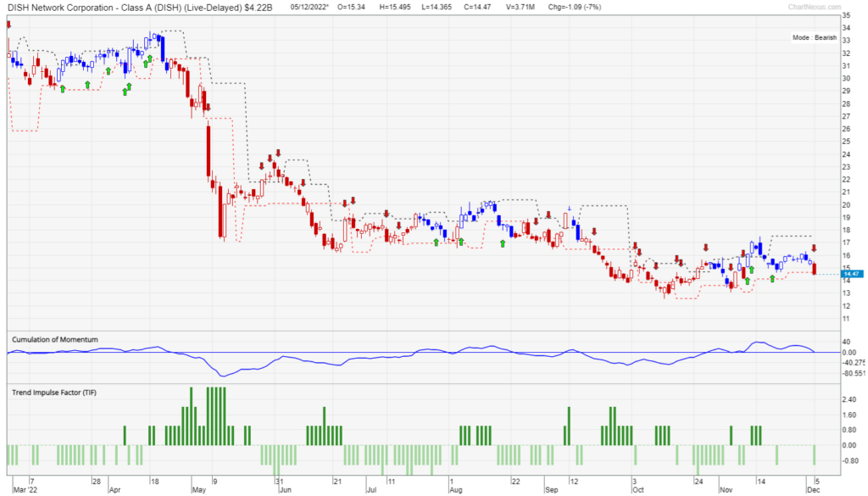Click the -80.551 momentum axis value
868x496 pixels.
[x=853, y=374]
